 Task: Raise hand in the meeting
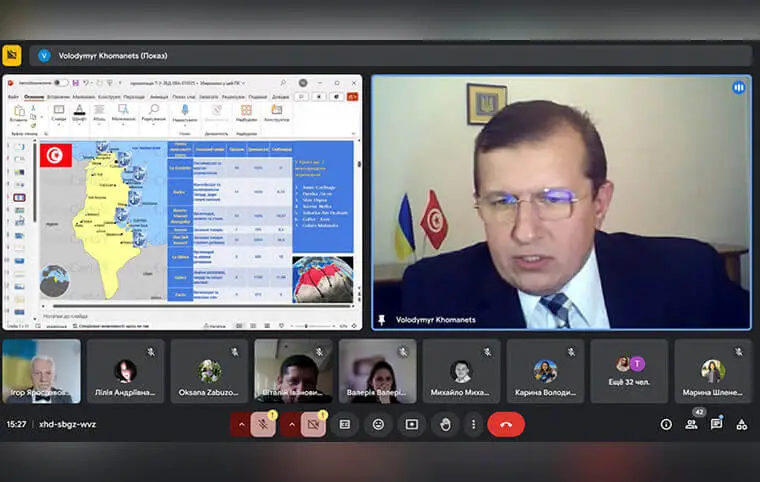tap(445, 424)
